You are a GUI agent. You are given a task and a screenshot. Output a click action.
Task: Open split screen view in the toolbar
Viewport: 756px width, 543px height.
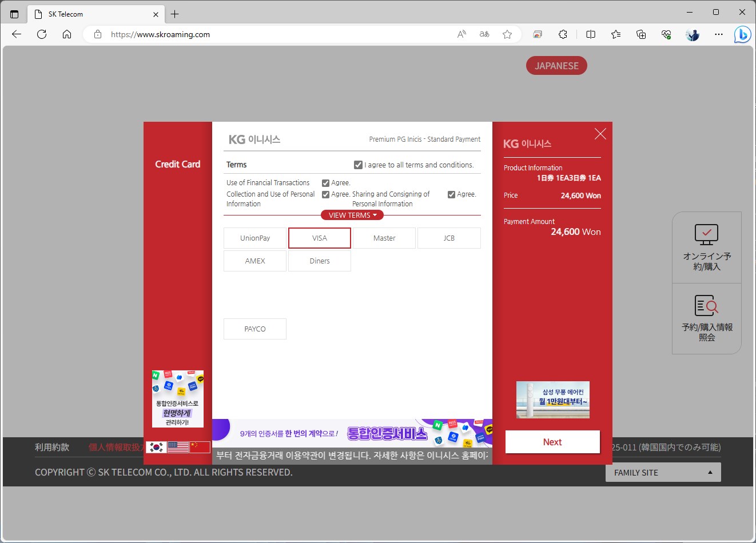(x=590, y=34)
